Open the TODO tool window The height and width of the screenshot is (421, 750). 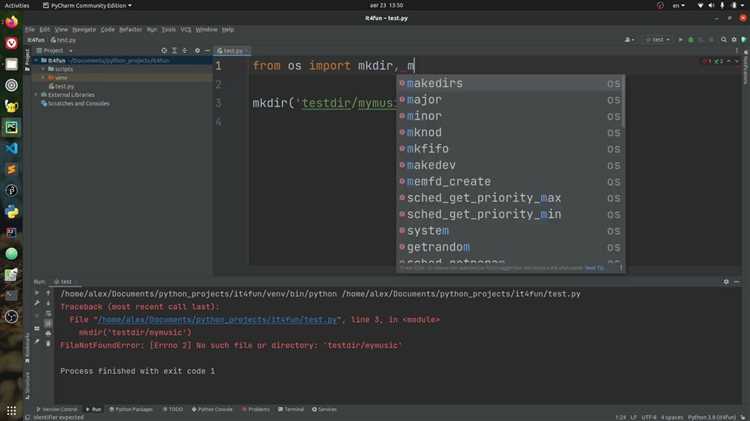click(173, 410)
